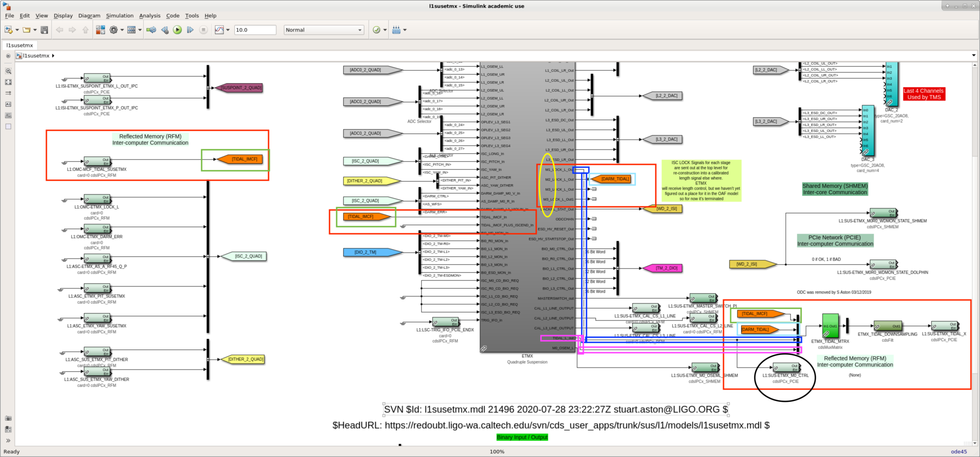
Task: Open the Edit menu
Action: click(x=25, y=16)
